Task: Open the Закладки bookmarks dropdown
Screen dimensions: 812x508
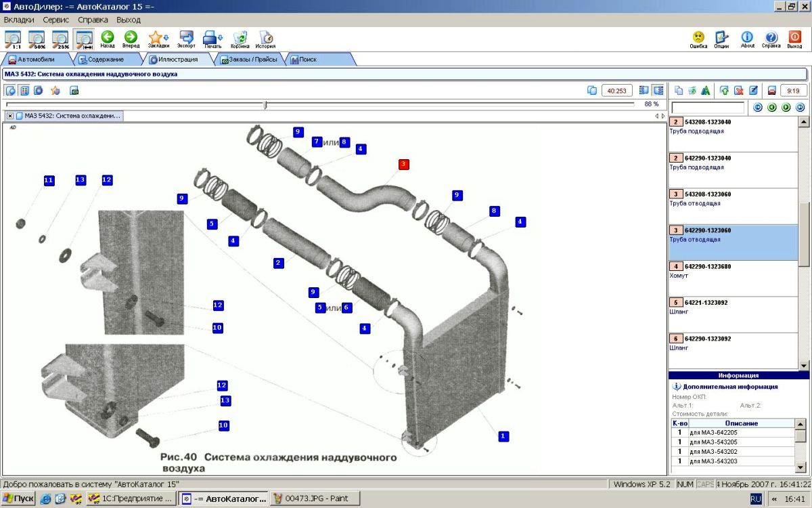Action: coord(158,39)
